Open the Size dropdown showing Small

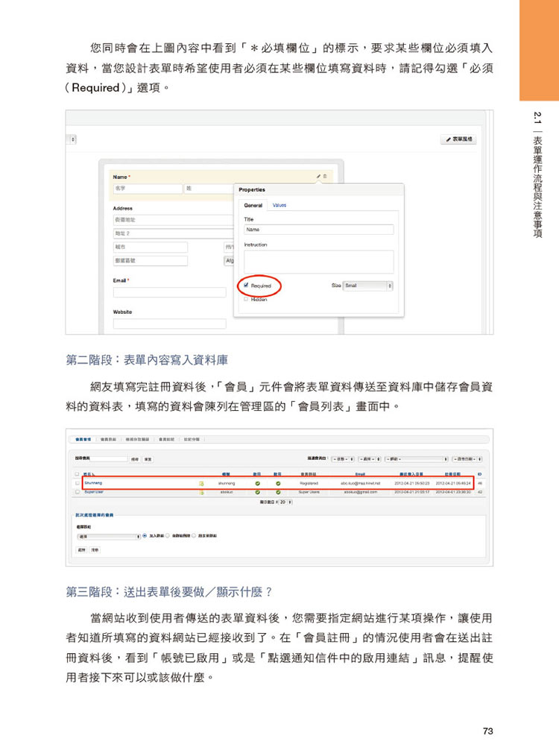coord(368,286)
